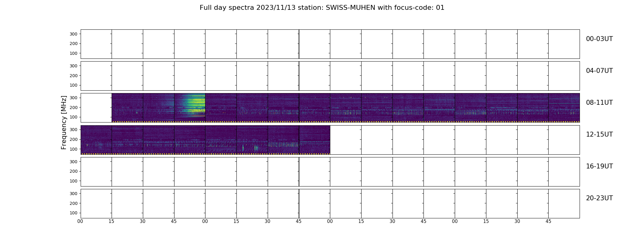This screenshot has height=245, width=644.
Task: Click the 100 tick label in 12-15UT row
Action: (74, 149)
